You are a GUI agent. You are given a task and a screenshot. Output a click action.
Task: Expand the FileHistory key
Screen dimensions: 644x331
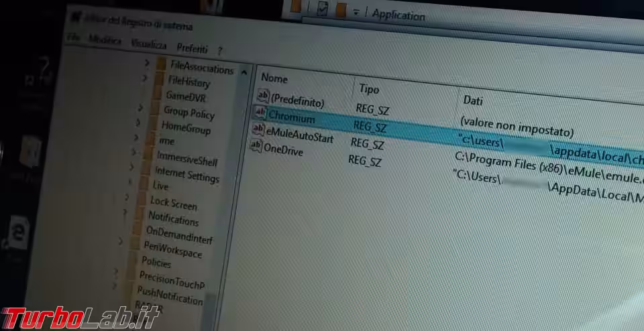click(145, 78)
